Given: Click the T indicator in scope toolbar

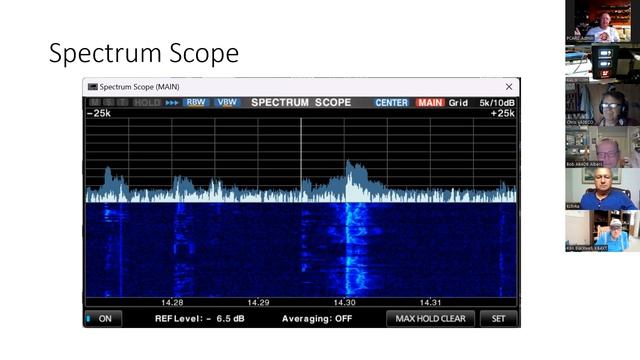Looking at the screenshot, I should click(x=122, y=102).
